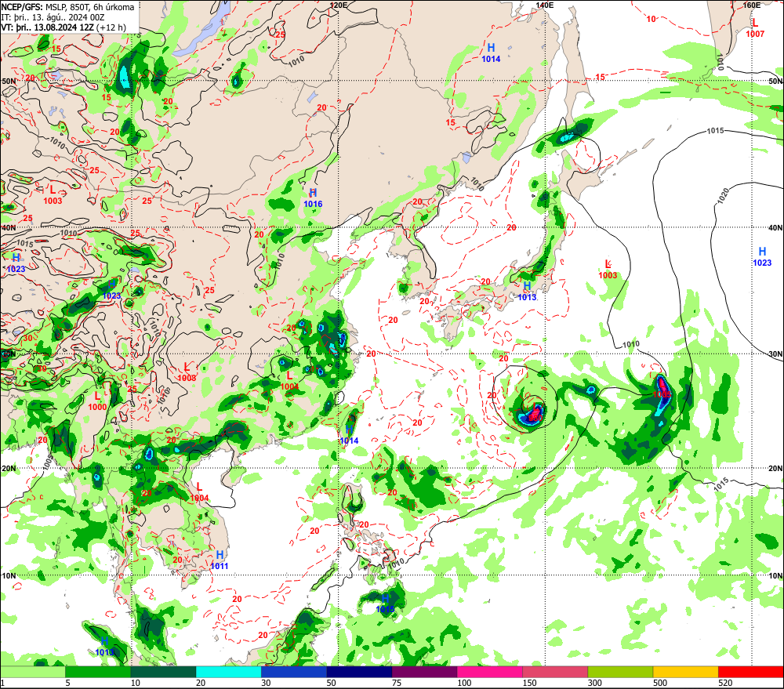Select the navy 50–75 legend swatch
The height and width of the screenshot is (689, 784).
[x=359, y=672]
